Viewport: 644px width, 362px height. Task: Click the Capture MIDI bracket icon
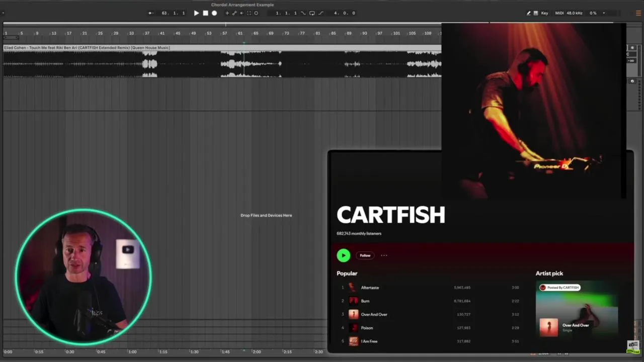(249, 13)
